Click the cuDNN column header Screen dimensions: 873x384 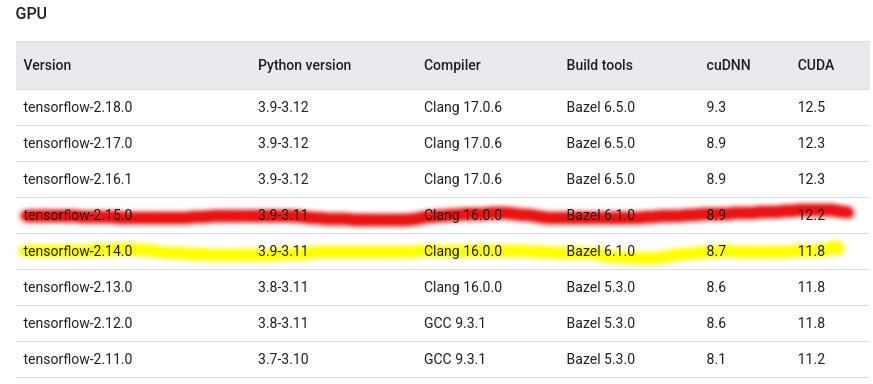728,65
